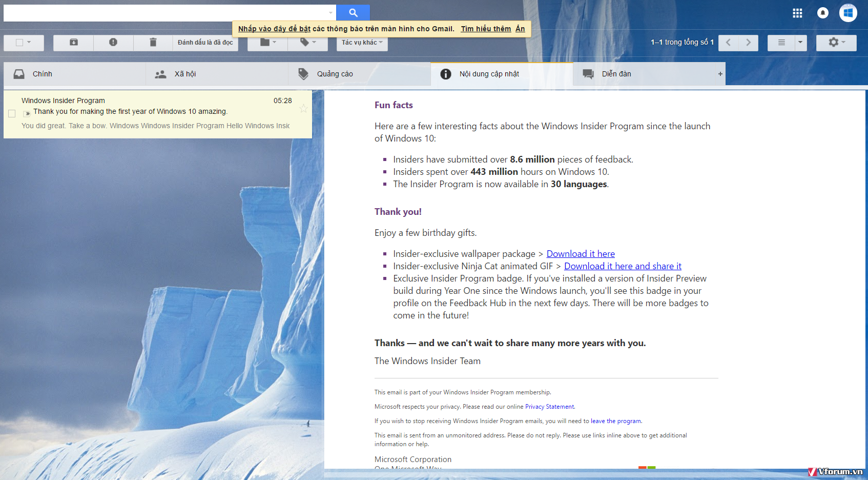Click the 1–1 trong tổng số 1 counter
Image resolution: width=868 pixels, height=480 pixels.
682,42
